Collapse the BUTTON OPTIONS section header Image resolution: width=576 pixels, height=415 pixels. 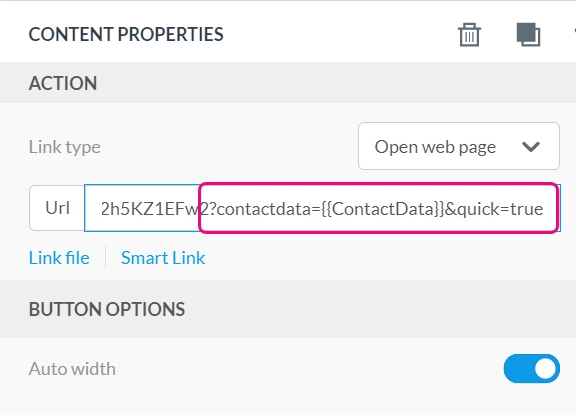pyautogui.click(x=288, y=309)
